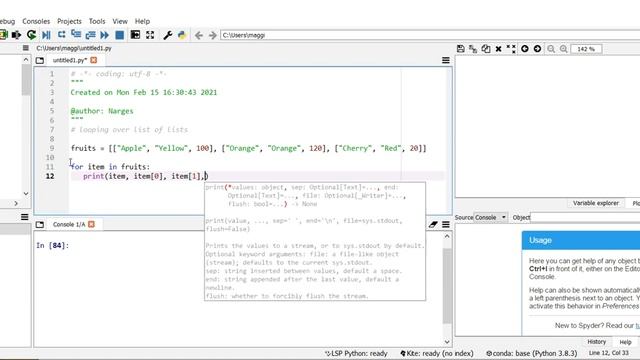The image size is (640, 360).
Task: Zoom out plot magnifier icon
Action: point(551,49)
